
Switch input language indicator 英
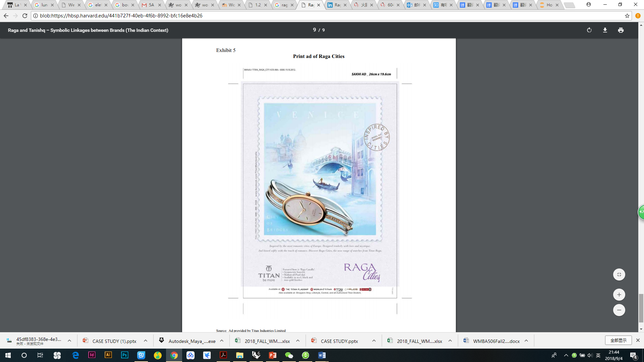point(598,355)
